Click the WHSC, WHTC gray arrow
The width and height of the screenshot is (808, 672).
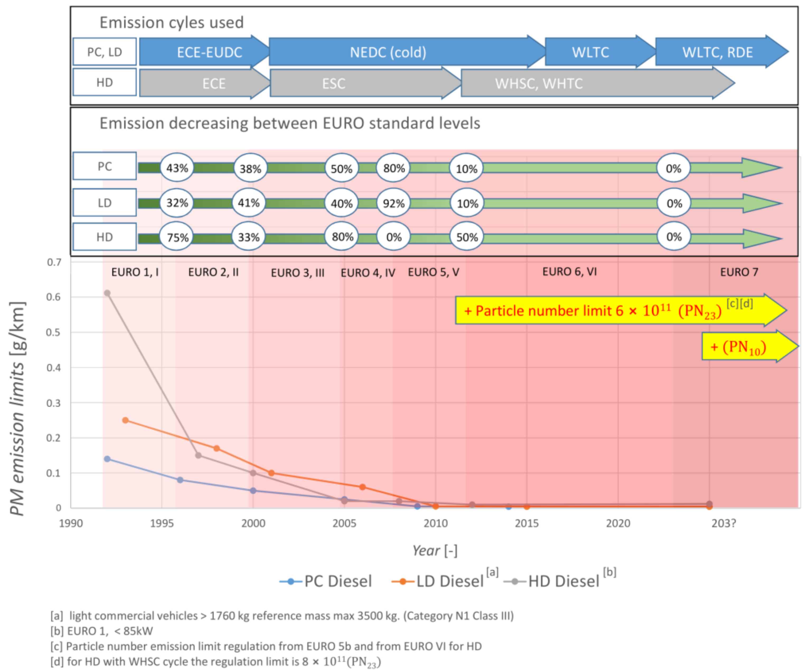pos(539,83)
